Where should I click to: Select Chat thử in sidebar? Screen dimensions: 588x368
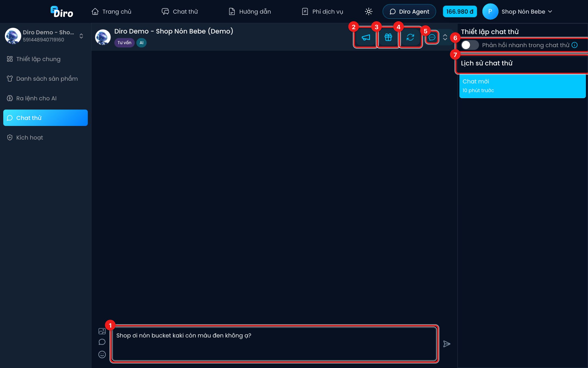point(45,118)
